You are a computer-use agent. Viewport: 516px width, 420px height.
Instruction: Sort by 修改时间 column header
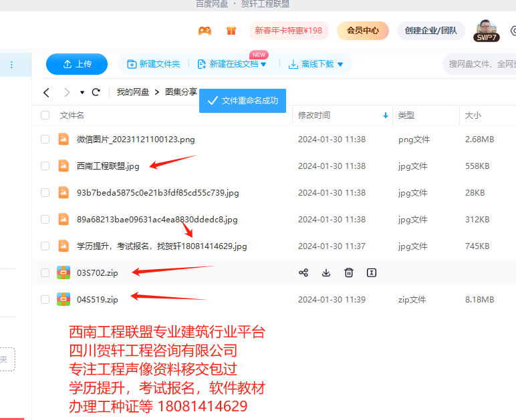(x=314, y=116)
